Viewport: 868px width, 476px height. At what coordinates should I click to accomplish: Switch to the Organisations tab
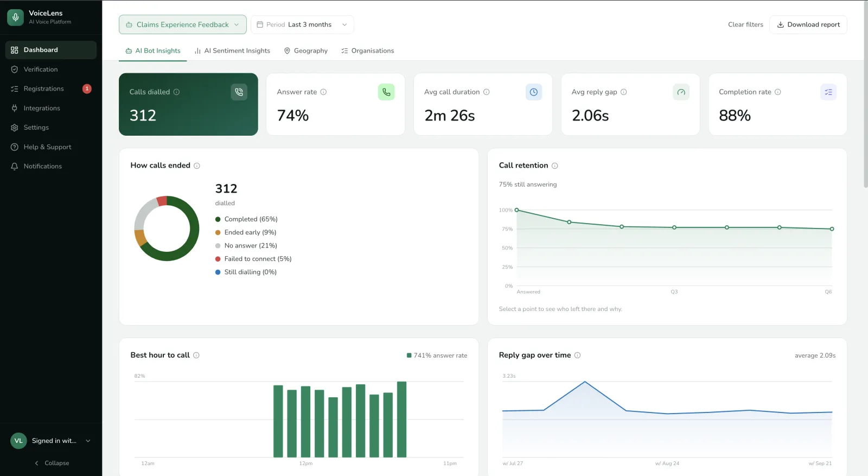pyautogui.click(x=367, y=50)
